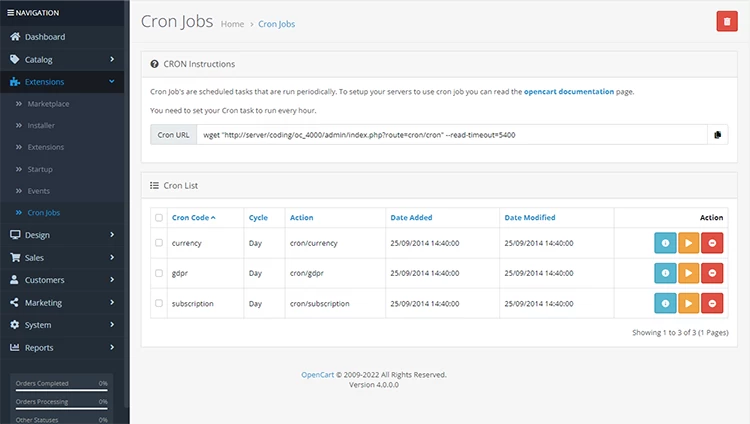
Task: Disable the gdpr cron job
Action: tap(712, 273)
